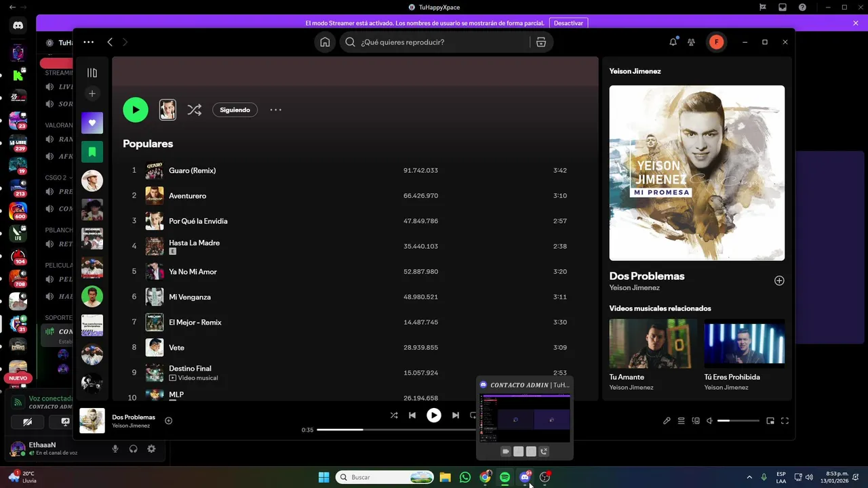
Task: Show hidden system tray icons
Action: click(x=749, y=477)
